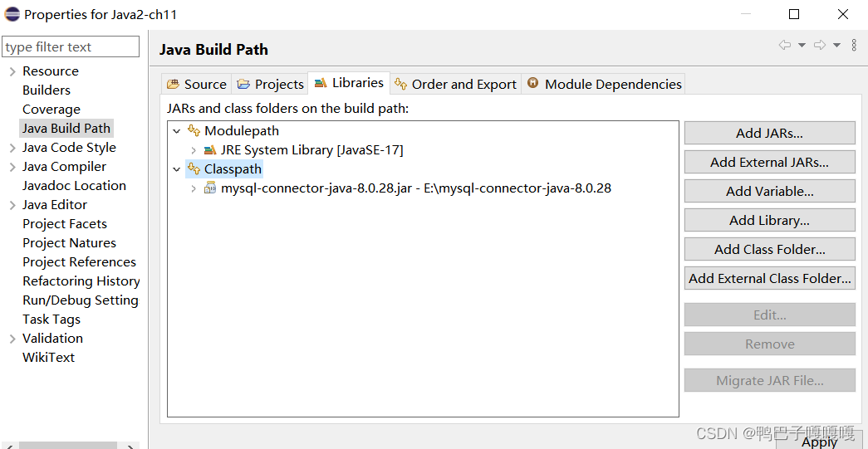This screenshot has height=449, width=868.
Task: Click the JRE System Library books icon
Action: tap(210, 150)
